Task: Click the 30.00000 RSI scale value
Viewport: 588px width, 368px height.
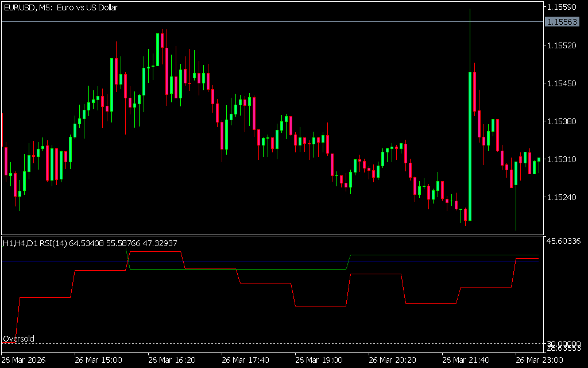Action: [563, 343]
